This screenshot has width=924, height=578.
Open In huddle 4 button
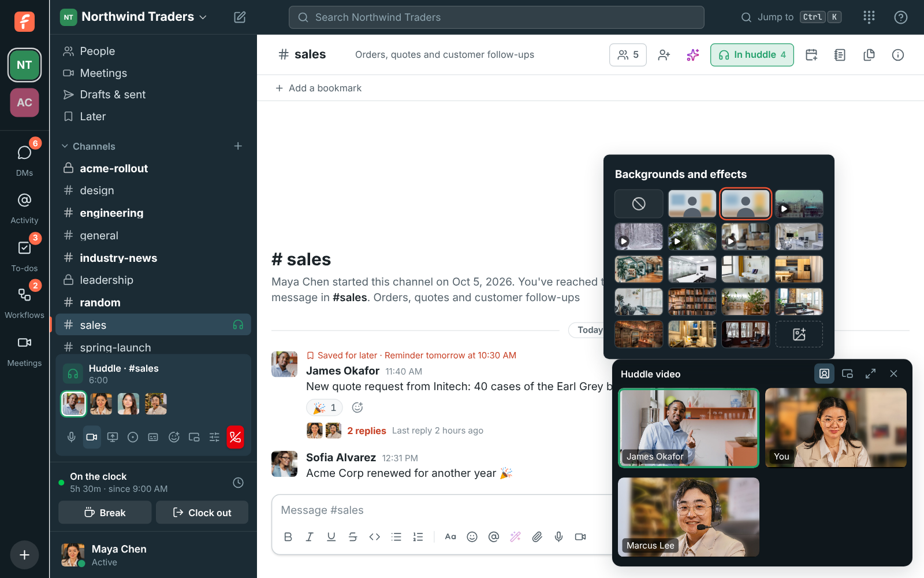click(752, 55)
